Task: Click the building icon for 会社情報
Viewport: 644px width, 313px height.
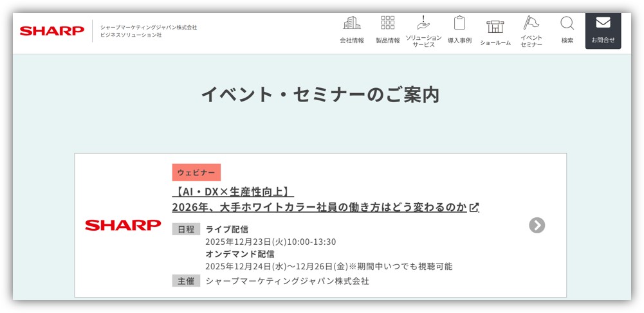Action: click(x=352, y=23)
